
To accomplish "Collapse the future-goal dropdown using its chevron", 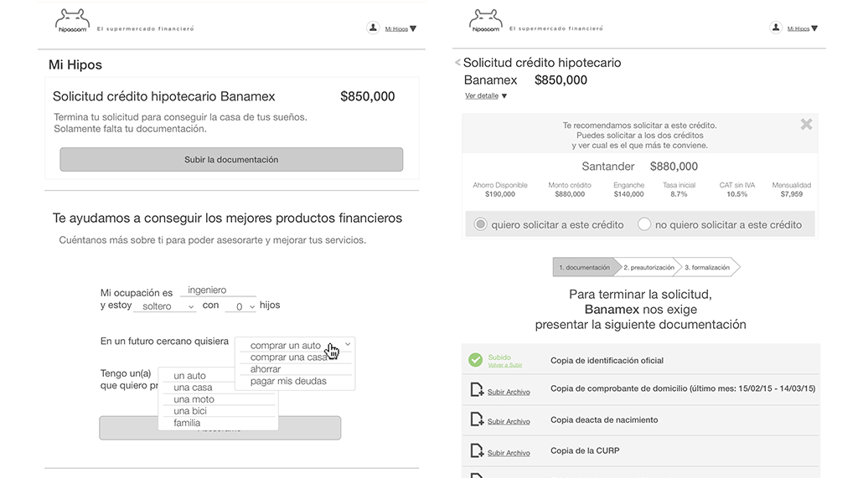I will (x=348, y=344).
